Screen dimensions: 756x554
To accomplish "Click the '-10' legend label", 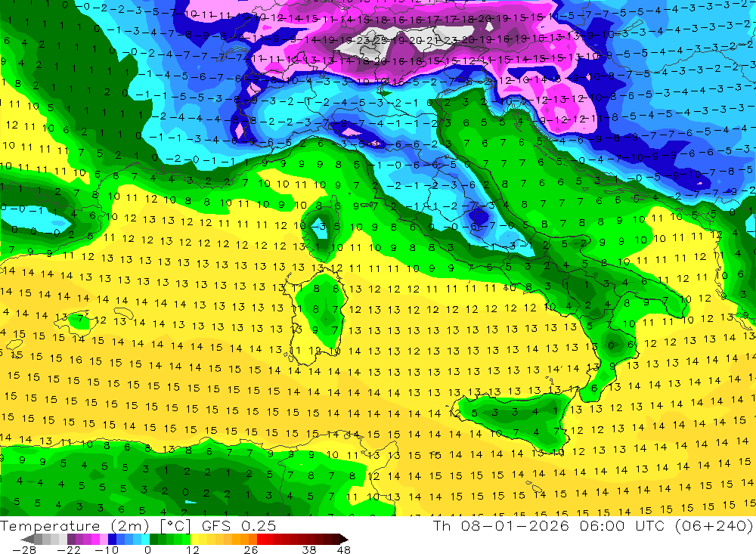I will point(107,549).
